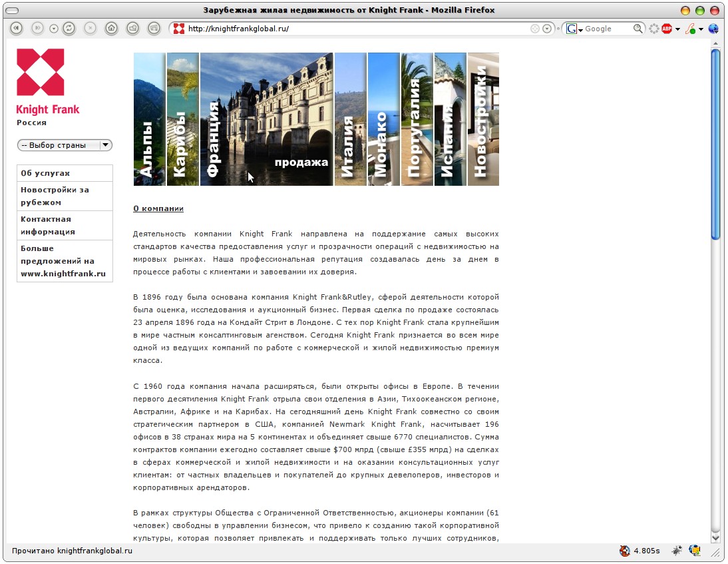Open the 'О компании' link
Viewport: 728px width, 564px height.
tap(158, 208)
